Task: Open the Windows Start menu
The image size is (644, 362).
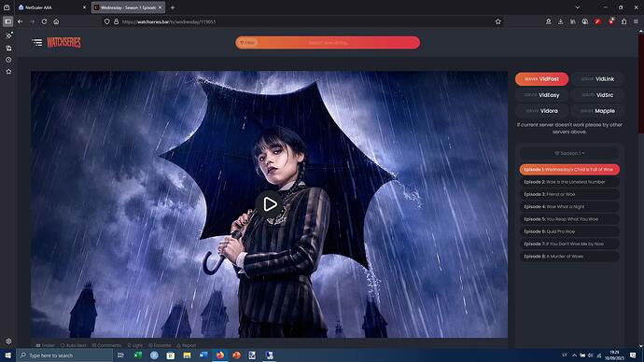Action: (x=7, y=355)
